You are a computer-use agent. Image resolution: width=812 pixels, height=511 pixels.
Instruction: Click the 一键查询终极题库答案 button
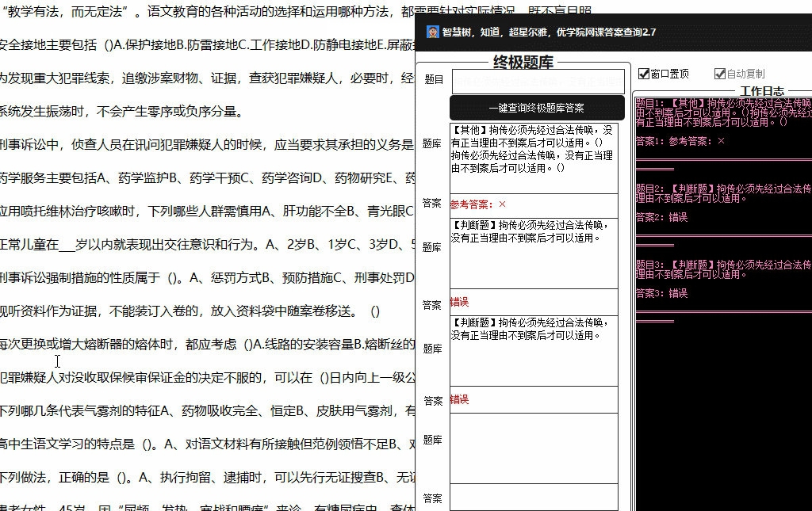pyautogui.click(x=536, y=107)
